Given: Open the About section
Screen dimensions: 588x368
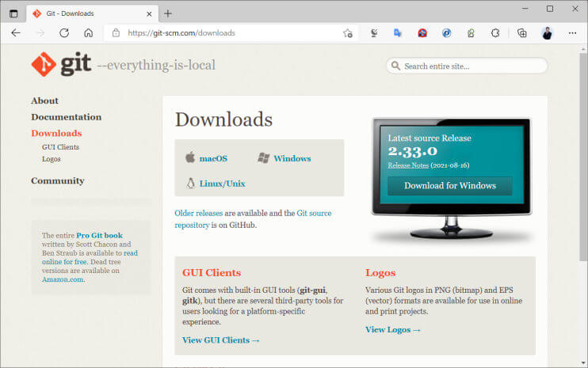Looking at the screenshot, I should [44, 101].
